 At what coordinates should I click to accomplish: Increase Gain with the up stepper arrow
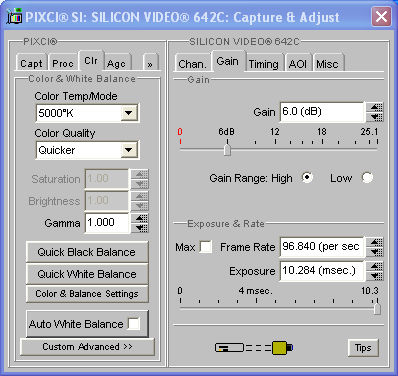tap(375, 107)
